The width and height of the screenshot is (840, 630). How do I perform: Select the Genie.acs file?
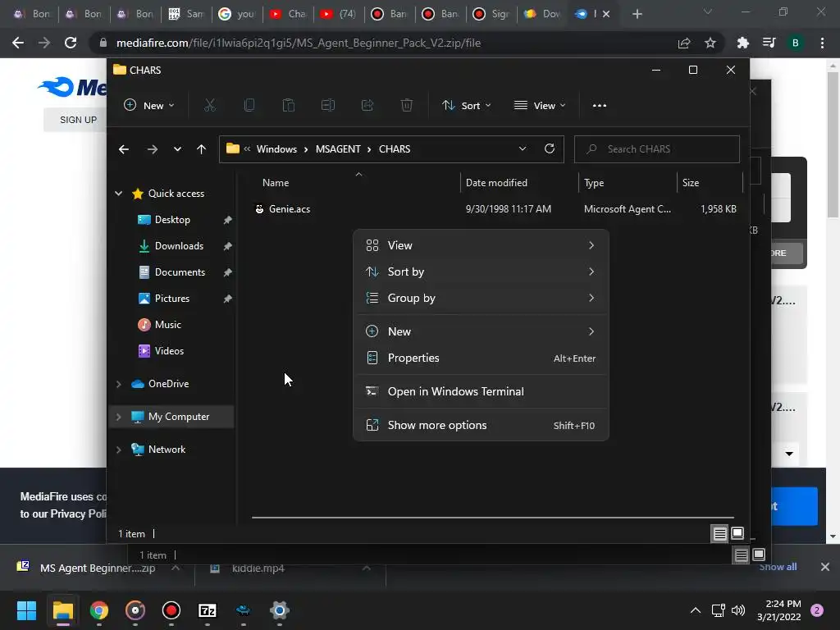point(290,209)
